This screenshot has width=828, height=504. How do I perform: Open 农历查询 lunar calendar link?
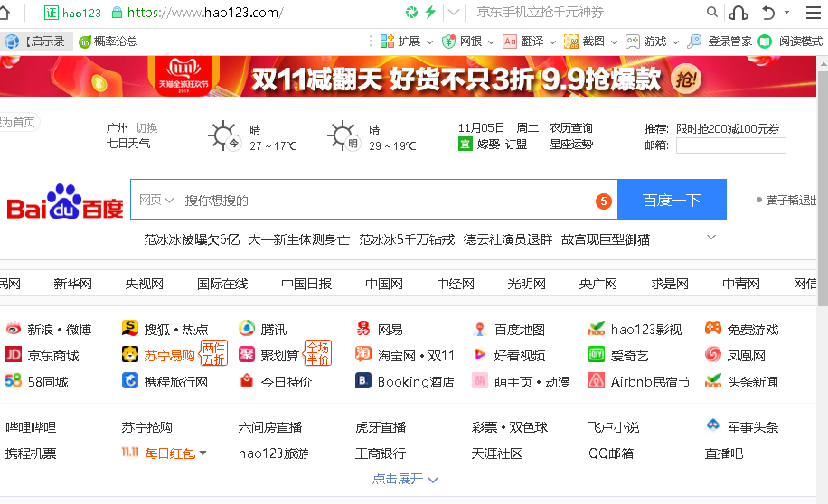tap(571, 127)
